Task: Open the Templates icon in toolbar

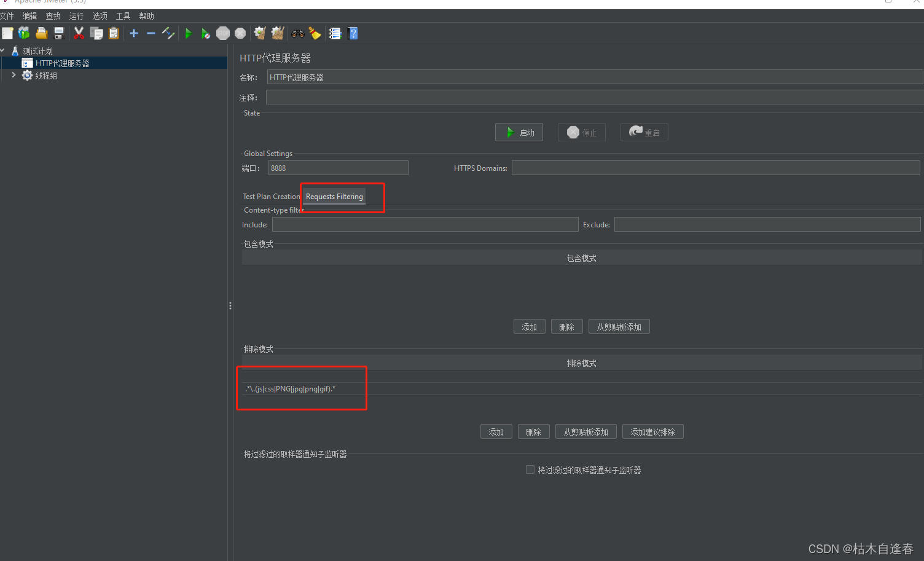Action: point(24,33)
